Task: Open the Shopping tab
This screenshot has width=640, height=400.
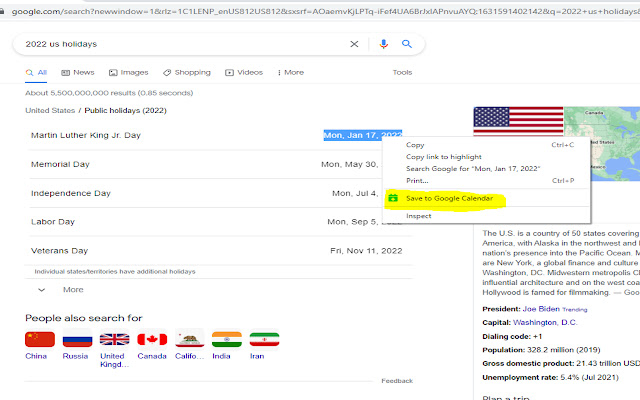Action: (187, 72)
